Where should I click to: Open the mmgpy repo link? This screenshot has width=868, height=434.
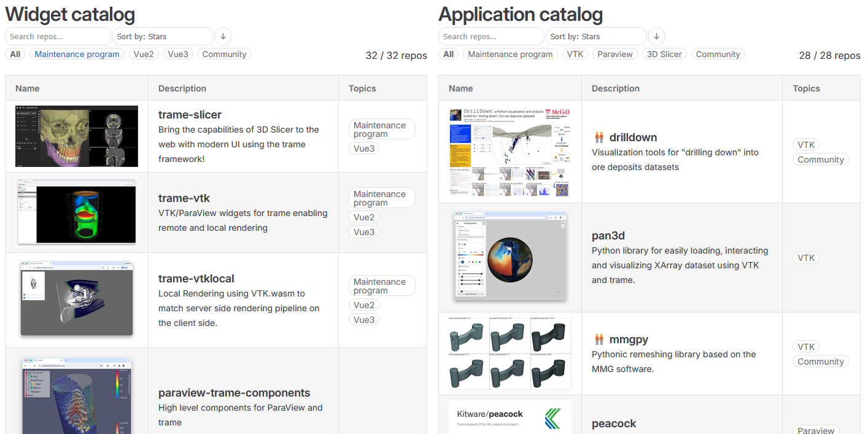coord(629,339)
